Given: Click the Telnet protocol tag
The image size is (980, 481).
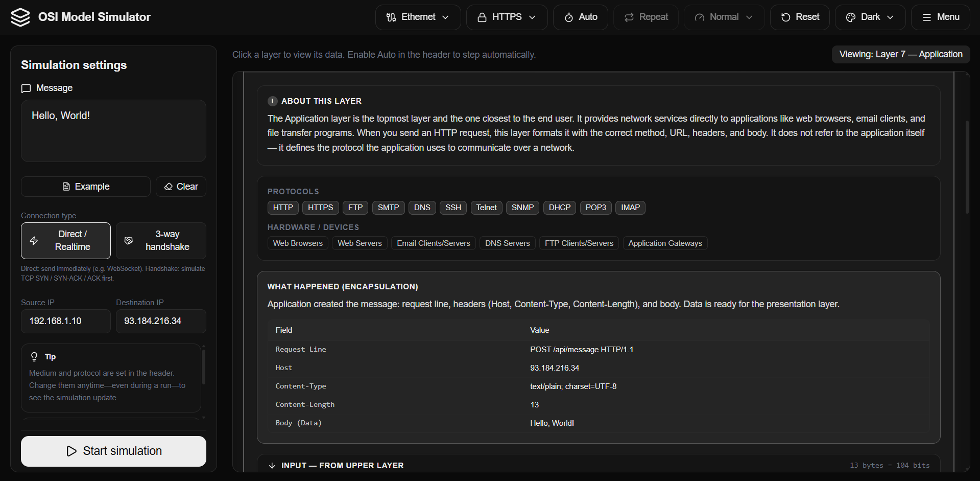Looking at the screenshot, I should 487,208.
